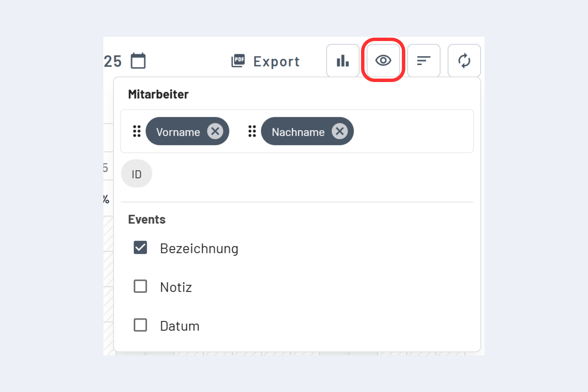Viewport: 588px width, 392px height.
Task: Remove the Nachname field chip
Action: pos(339,131)
